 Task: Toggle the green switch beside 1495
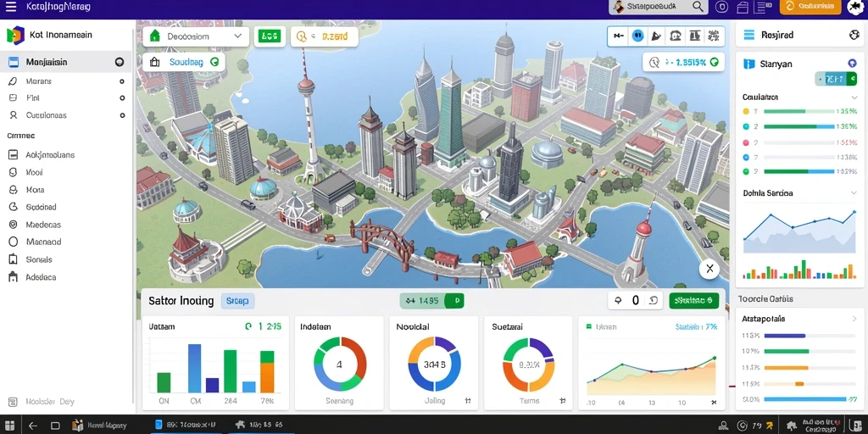point(455,301)
